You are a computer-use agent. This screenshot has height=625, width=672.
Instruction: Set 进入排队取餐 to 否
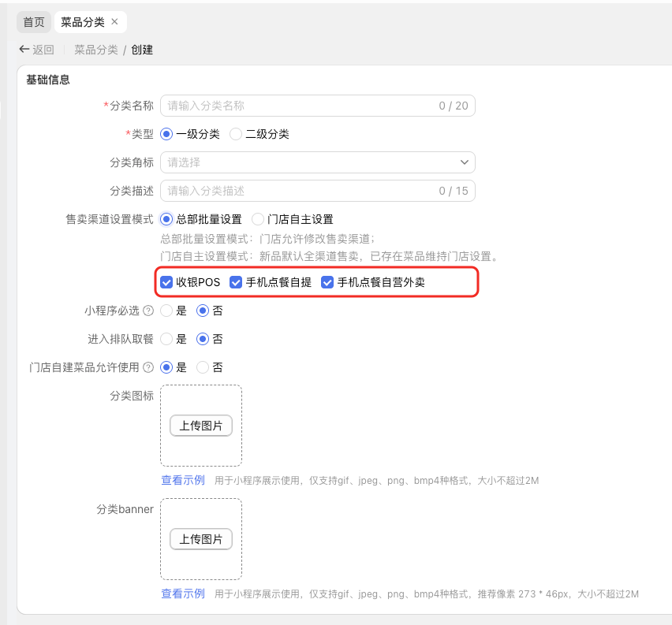tap(203, 339)
